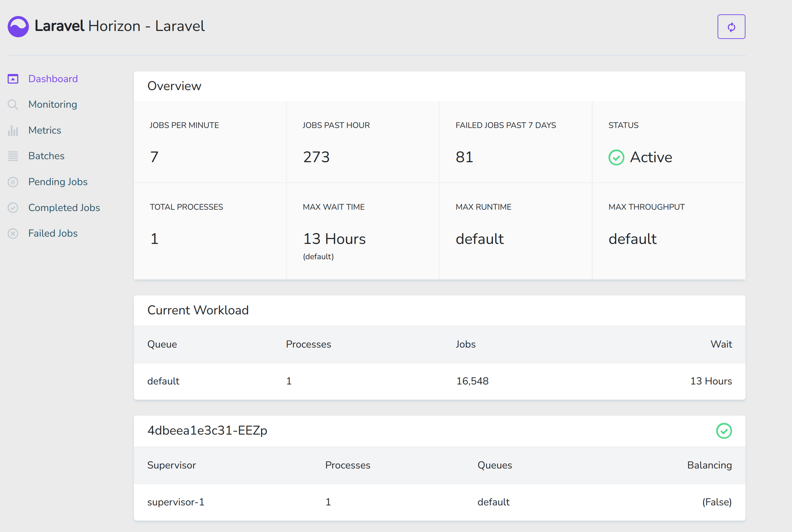Open Dashboard from the sidebar
792x532 pixels.
pyautogui.click(x=53, y=79)
